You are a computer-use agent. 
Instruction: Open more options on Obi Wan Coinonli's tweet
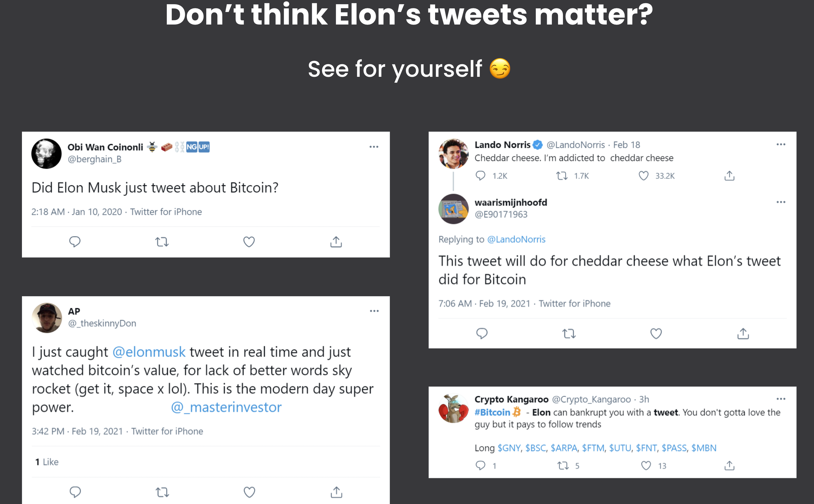(x=374, y=147)
